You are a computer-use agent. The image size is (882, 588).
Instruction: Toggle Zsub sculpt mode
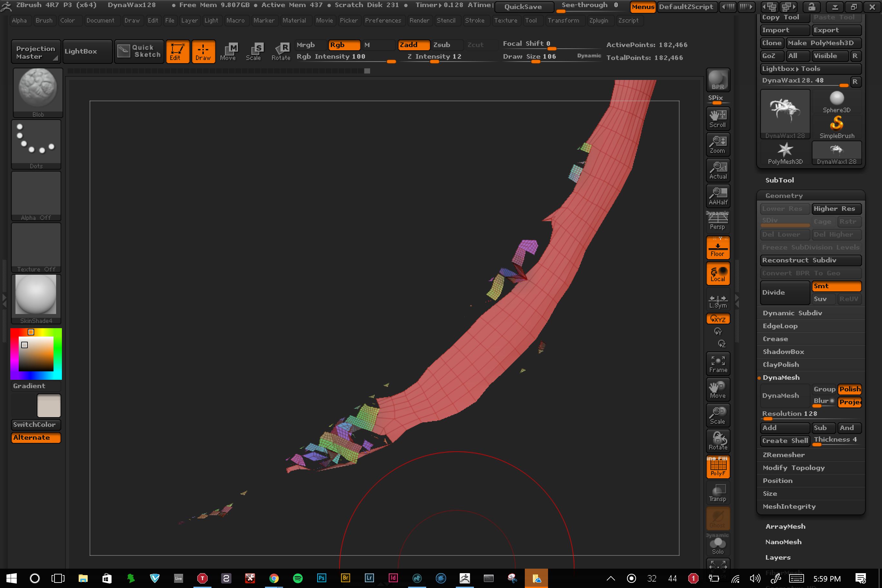pos(446,45)
